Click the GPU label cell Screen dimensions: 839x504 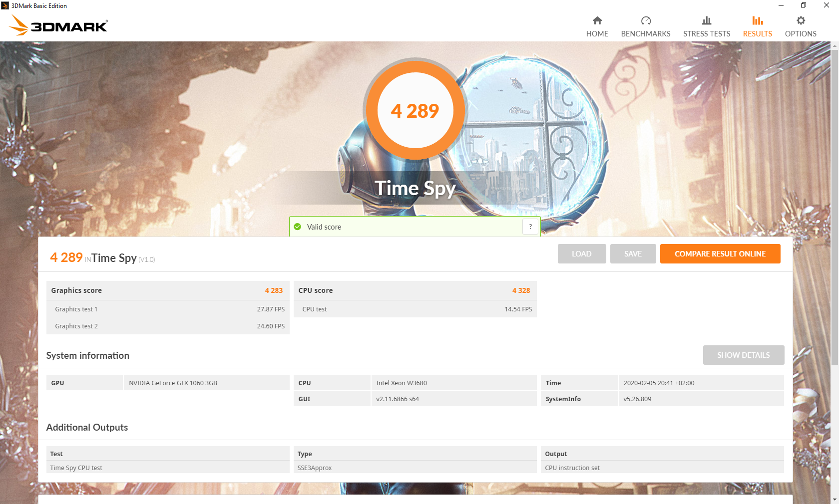pyautogui.click(x=84, y=383)
